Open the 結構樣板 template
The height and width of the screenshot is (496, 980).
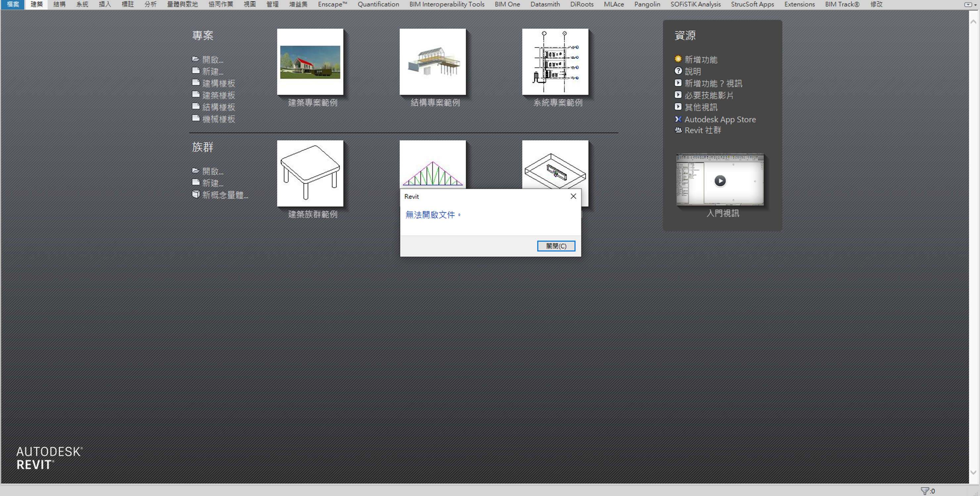tap(218, 107)
